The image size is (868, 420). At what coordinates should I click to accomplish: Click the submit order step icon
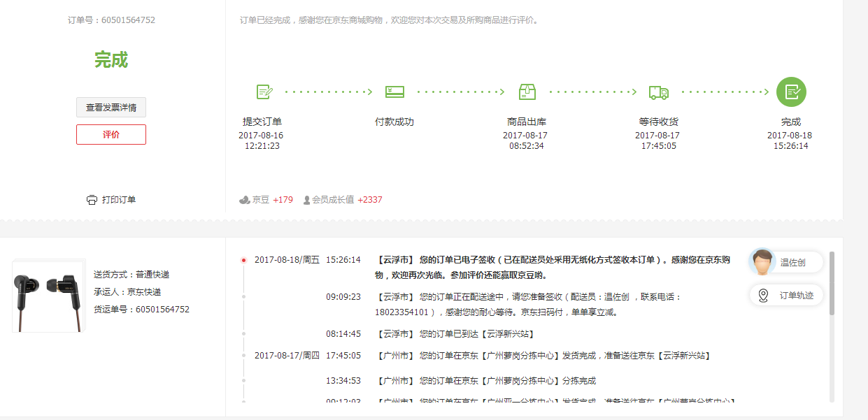tap(264, 92)
